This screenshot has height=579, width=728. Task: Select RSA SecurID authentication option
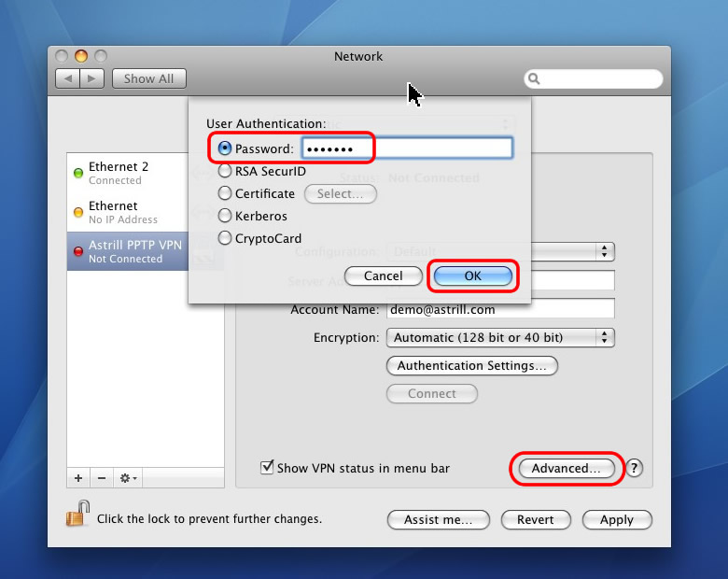coord(224,171)
